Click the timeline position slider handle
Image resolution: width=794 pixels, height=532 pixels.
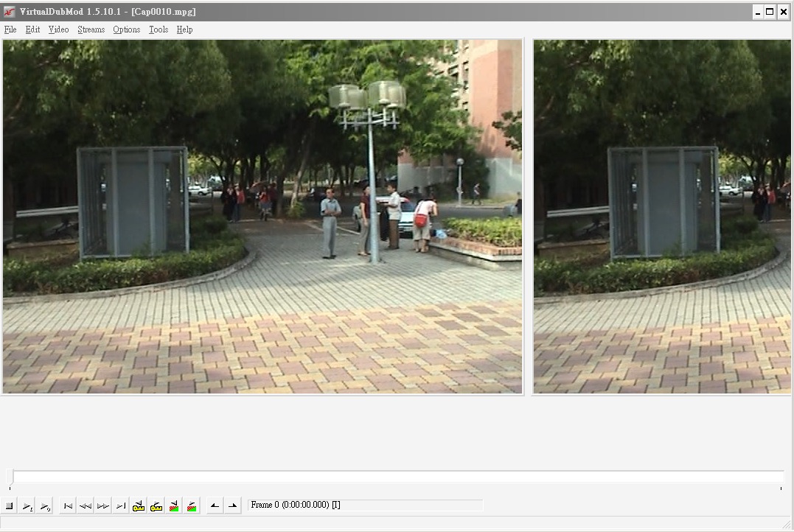point(10,476)
